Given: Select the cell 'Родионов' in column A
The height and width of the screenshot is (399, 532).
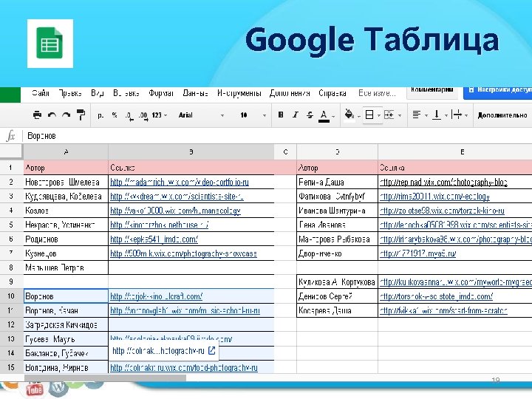Looking at the screenshot, I should tap(66, 239).
